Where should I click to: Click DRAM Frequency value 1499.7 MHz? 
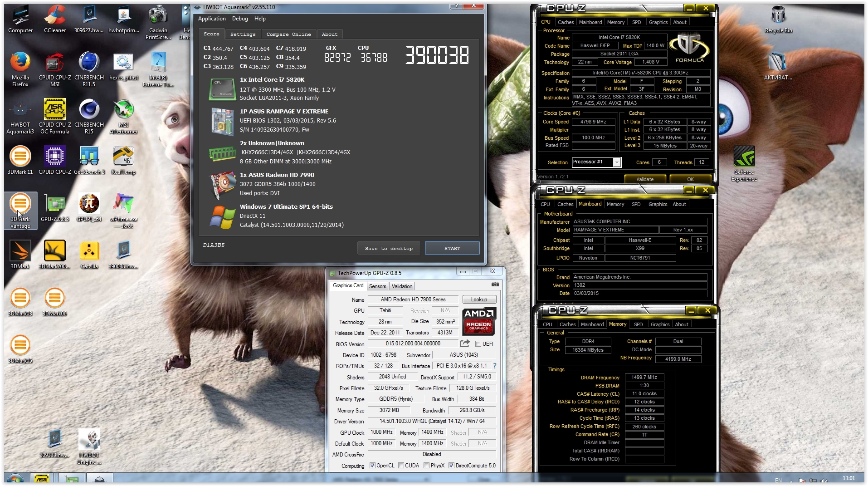pos(644,377)
